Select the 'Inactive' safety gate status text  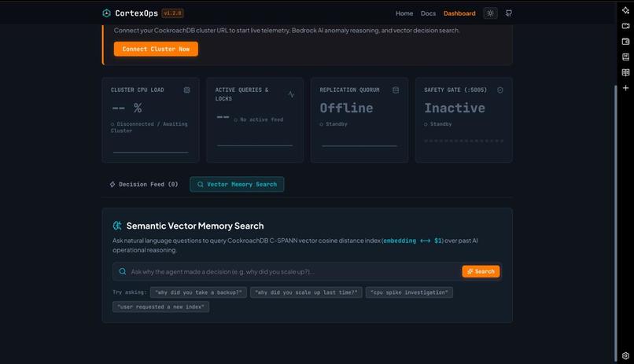pyautogui.click(x=454, y=108)
